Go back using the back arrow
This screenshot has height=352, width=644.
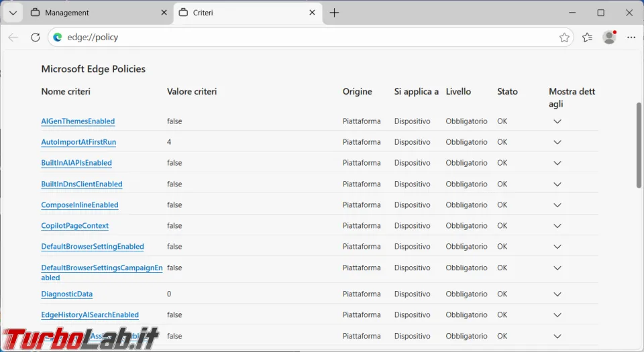click(x=13, y=38)
